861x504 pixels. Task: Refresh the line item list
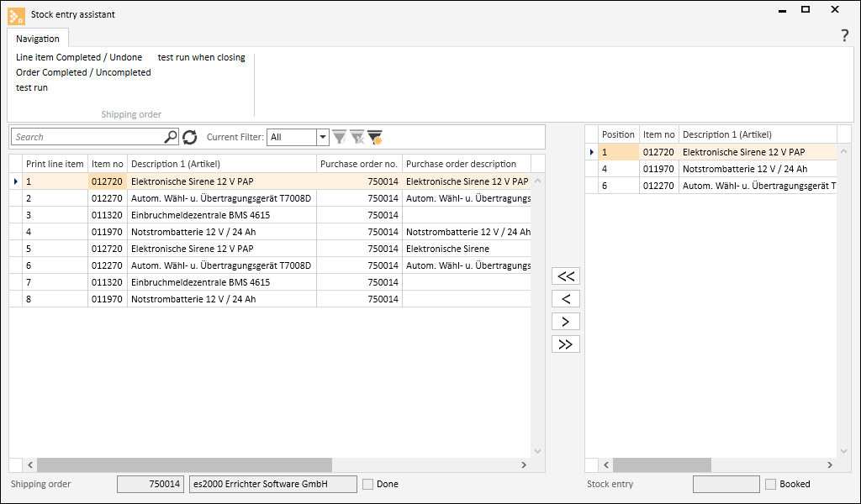pyautogui.click(x=190, y=137)
